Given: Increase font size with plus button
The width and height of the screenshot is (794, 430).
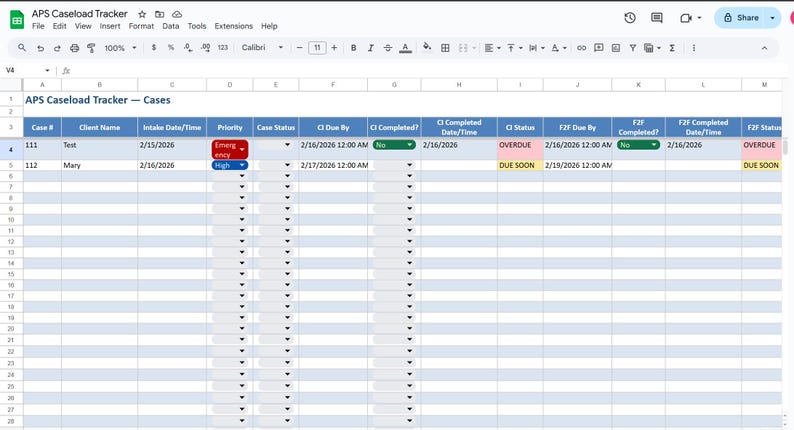Looking at the screenshot, I should (x=334, y=48).
